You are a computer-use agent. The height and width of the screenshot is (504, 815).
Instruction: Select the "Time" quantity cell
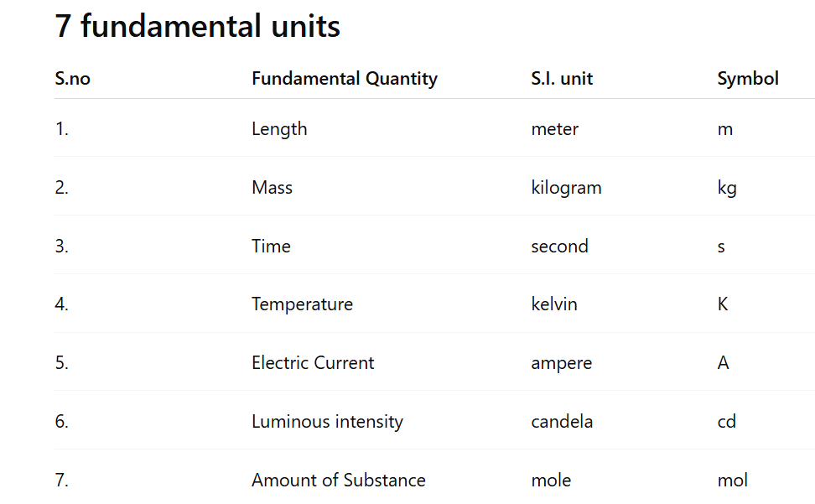point(271,247)
